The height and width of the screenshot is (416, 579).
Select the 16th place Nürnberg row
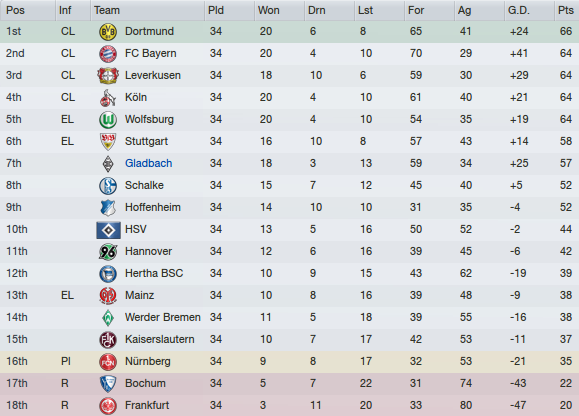pyautogui.click(x=290, y=362)
